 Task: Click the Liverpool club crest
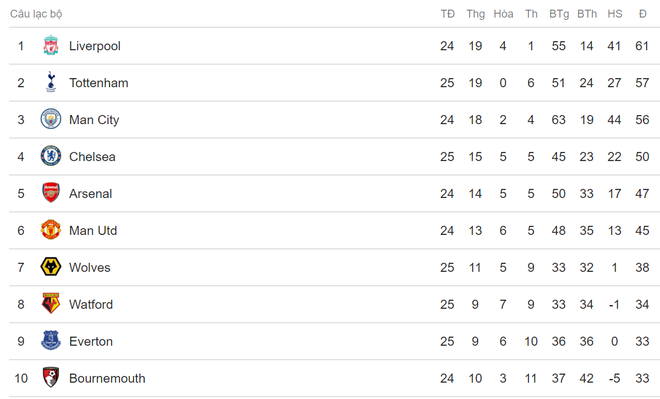[51, 45]
